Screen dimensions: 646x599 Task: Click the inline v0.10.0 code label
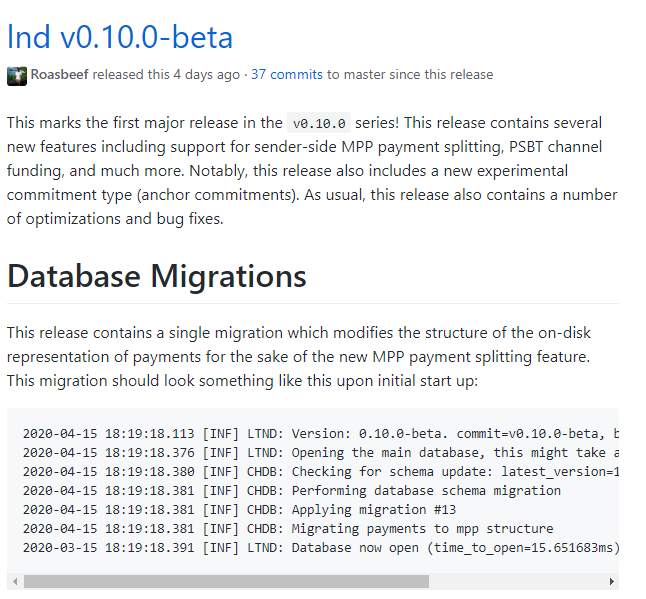click(319, 123)
